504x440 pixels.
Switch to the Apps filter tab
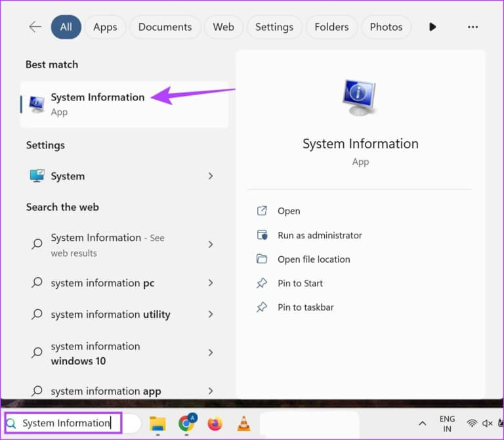105,27
